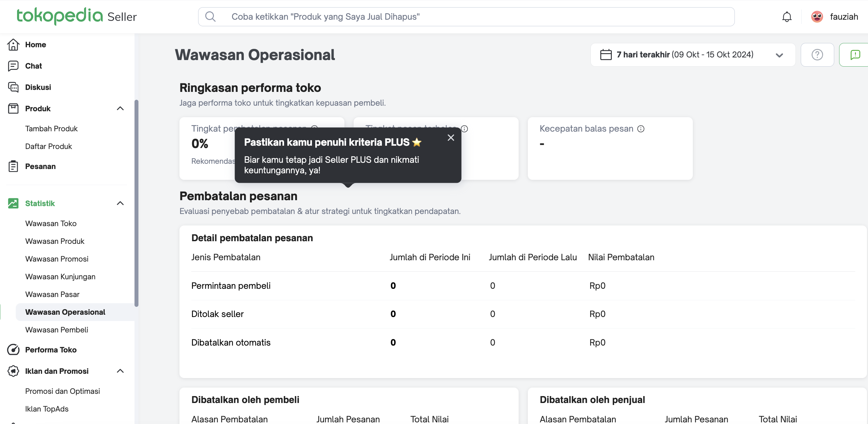
Task: Close the PLUS criteria tooltip
Action: coord(450,138)
